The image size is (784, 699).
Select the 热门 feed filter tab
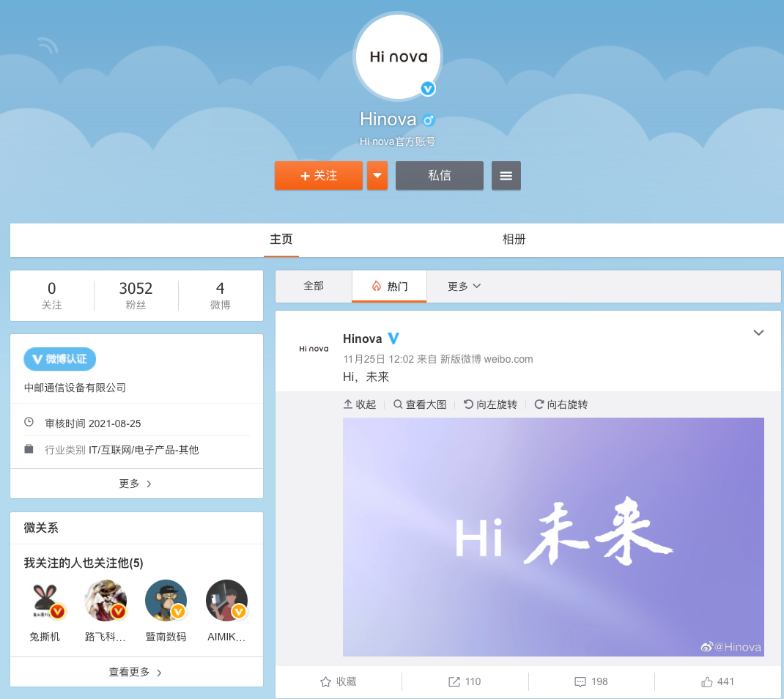[390, 286]
